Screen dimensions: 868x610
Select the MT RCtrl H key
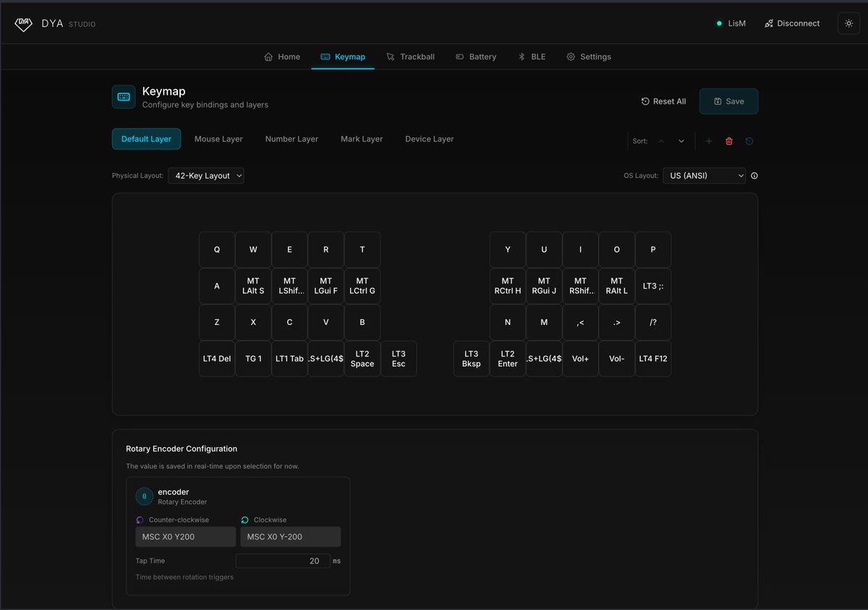click(508, 286)
